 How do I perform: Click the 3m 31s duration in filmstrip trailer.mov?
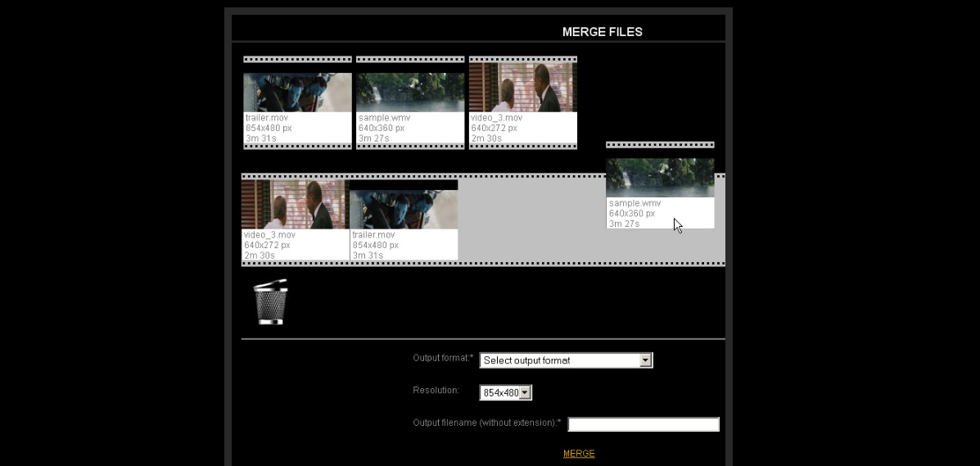point(368,256)
